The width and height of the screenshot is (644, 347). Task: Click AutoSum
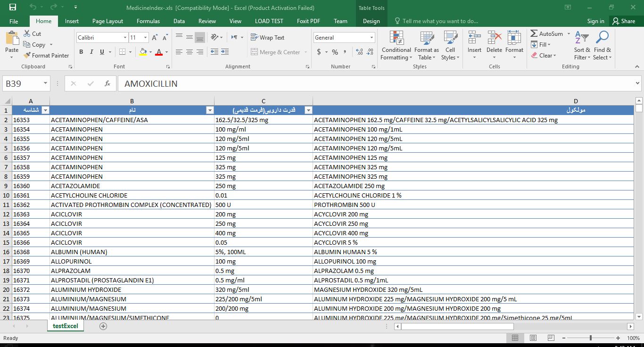click(x=547, y=34)
